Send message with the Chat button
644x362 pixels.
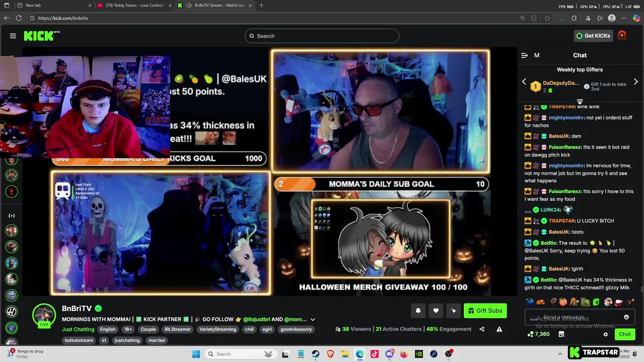(625, 334)
